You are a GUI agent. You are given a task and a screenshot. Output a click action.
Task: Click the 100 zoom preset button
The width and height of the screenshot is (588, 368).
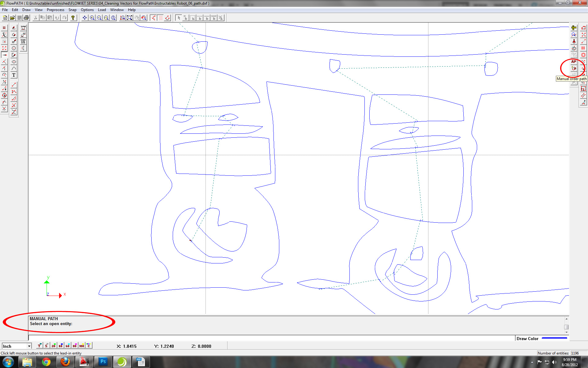81,346
